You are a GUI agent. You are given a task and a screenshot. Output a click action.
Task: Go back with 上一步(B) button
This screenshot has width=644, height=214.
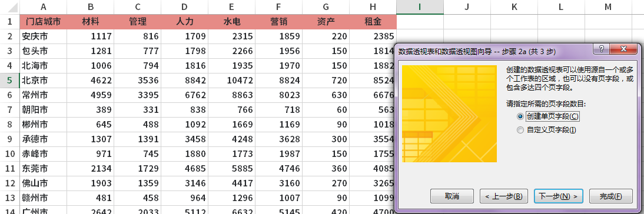coord(503,196)
